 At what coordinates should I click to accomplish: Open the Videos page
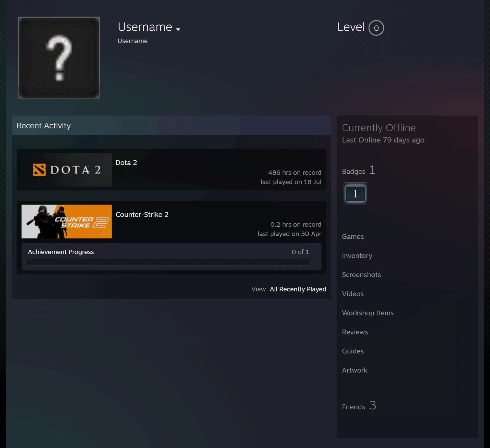(x=353, y=294)
